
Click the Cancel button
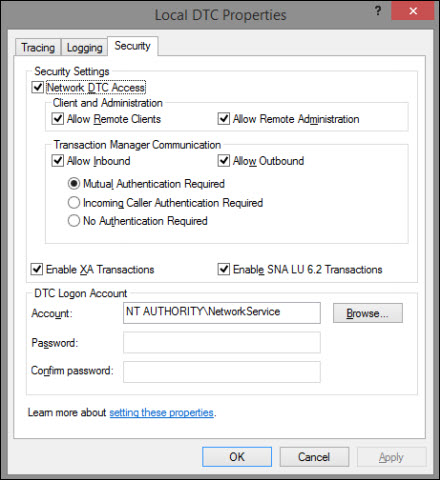(314, 457)
